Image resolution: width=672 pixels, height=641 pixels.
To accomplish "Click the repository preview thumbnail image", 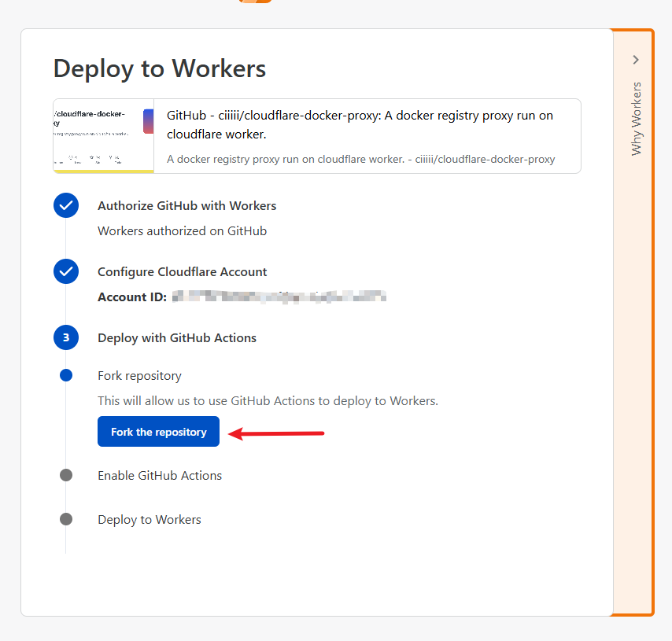I will [103, 135].
